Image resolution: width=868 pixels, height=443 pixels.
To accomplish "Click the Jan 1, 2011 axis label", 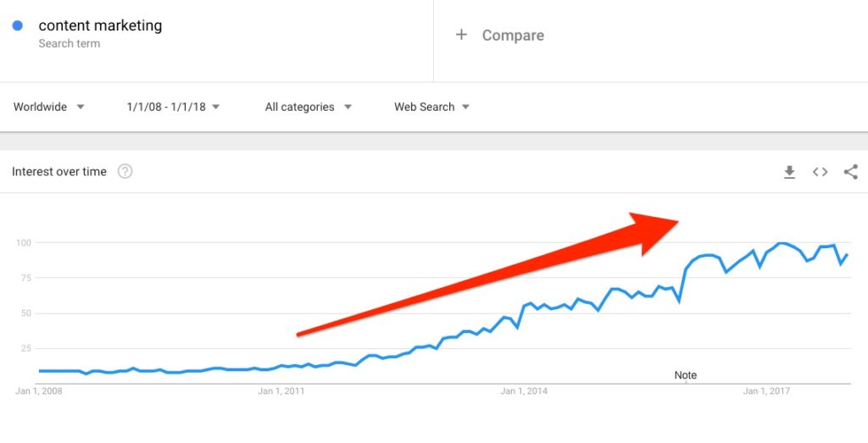I will (281, 391).
